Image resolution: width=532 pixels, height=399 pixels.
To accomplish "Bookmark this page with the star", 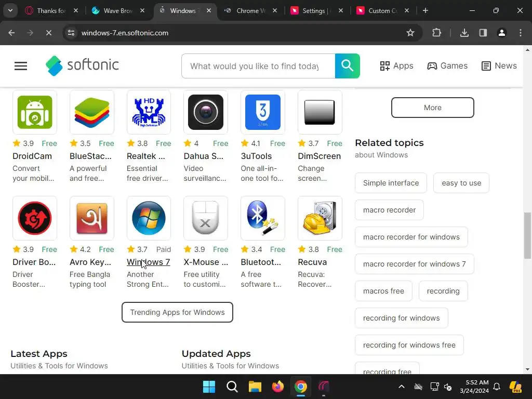I will [x=410, y=33].
